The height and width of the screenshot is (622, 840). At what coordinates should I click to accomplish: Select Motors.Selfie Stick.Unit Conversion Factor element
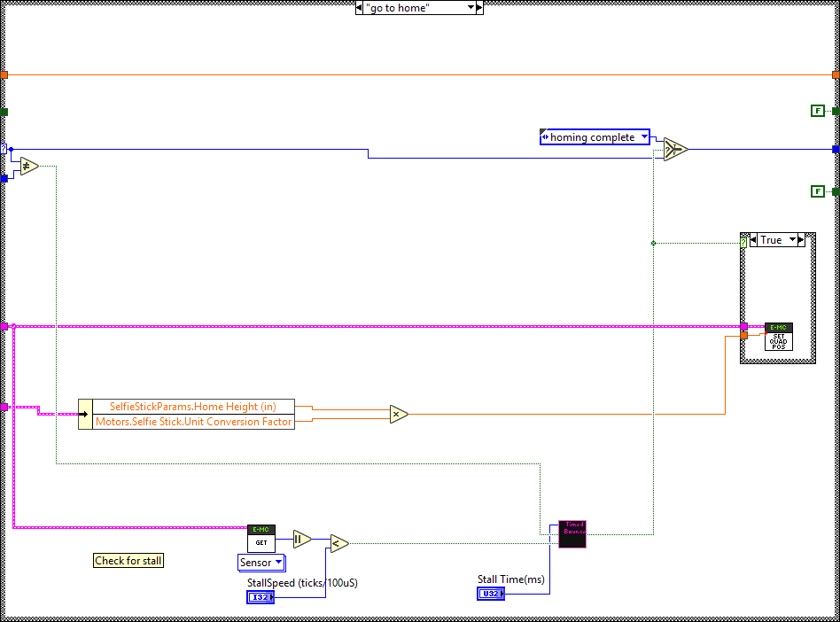(x=193, y=422)
